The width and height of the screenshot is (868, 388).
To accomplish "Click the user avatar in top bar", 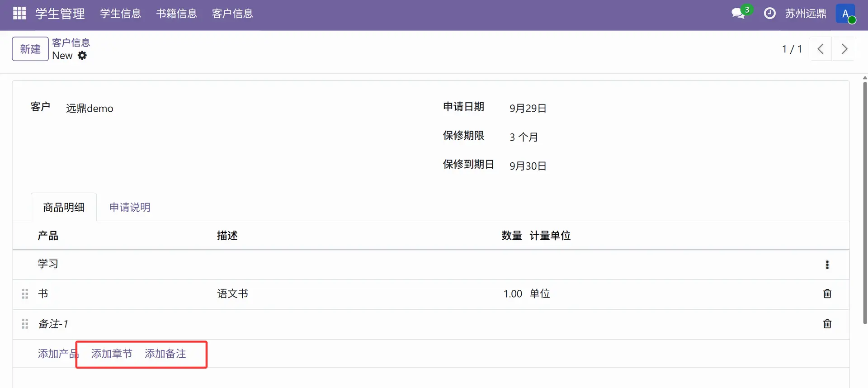I will [845, 14].
